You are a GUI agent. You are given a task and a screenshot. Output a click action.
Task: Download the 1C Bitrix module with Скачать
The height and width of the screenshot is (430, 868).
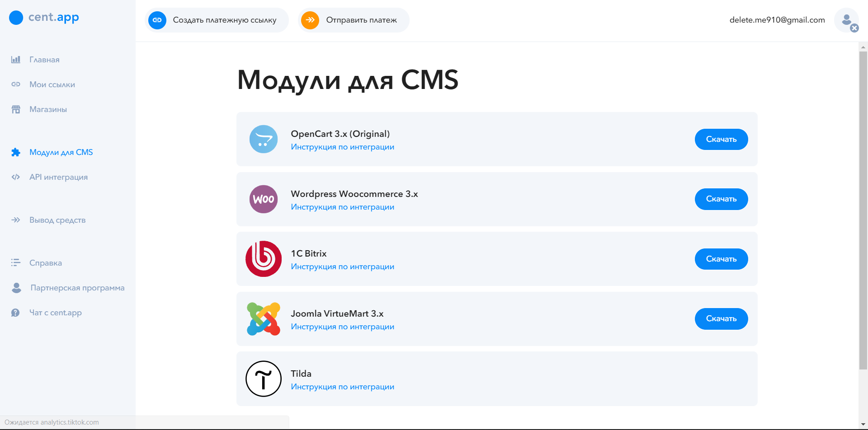(721, 259)
